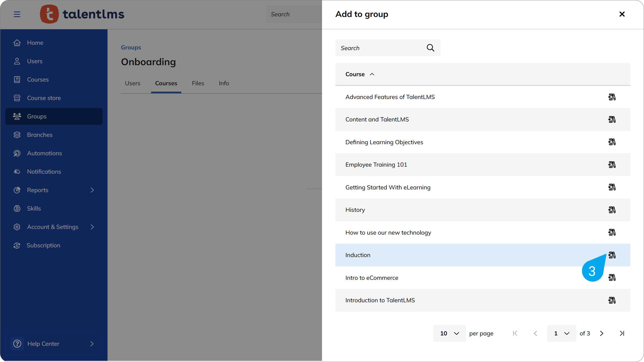Viewport: 644px width, 362px height.
Task: Open hamburger menu icon at top left
Action: pyautogui.click(x=17, y=14)
